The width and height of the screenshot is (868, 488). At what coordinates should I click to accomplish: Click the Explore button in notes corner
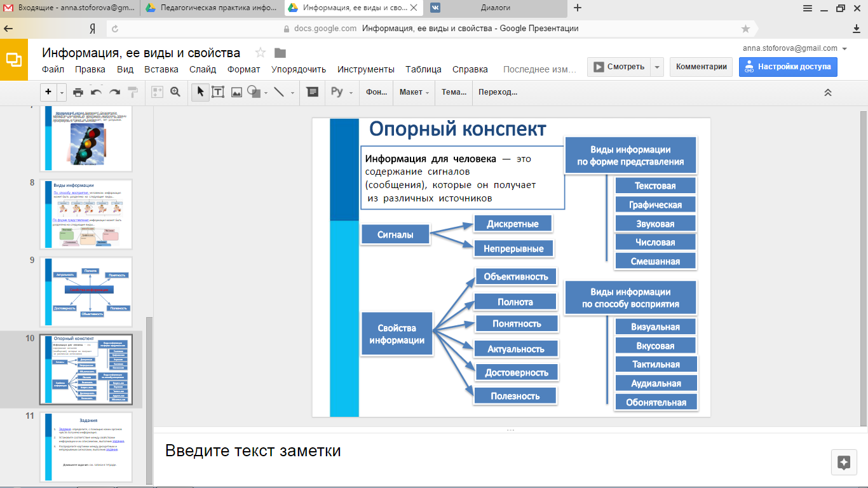point(844,463)
